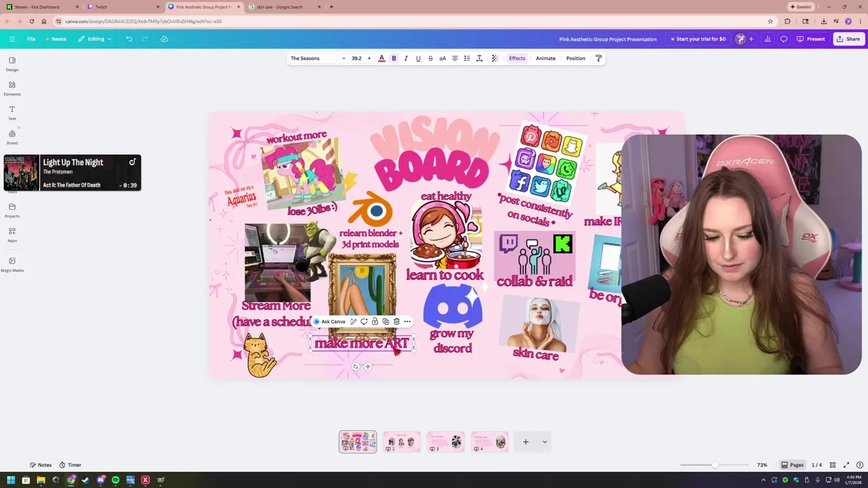Click Start your trial for $0

(x=698, y=39)
